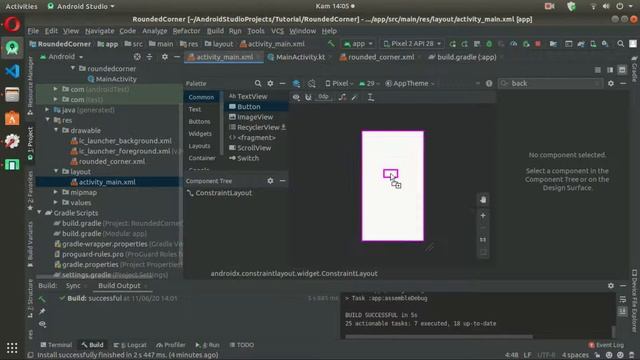Screen dimensions: 640x360
Task: Open Palette settings gear
Action: point(270,83)
